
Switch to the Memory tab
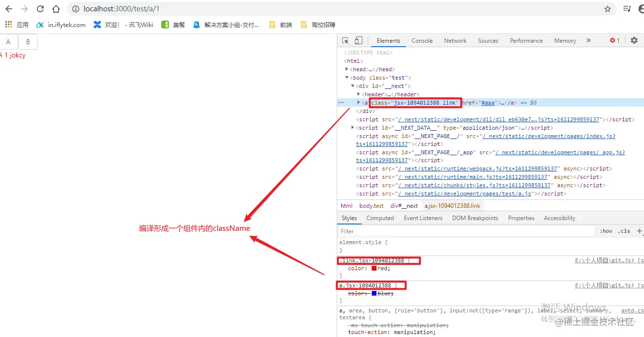565,41
